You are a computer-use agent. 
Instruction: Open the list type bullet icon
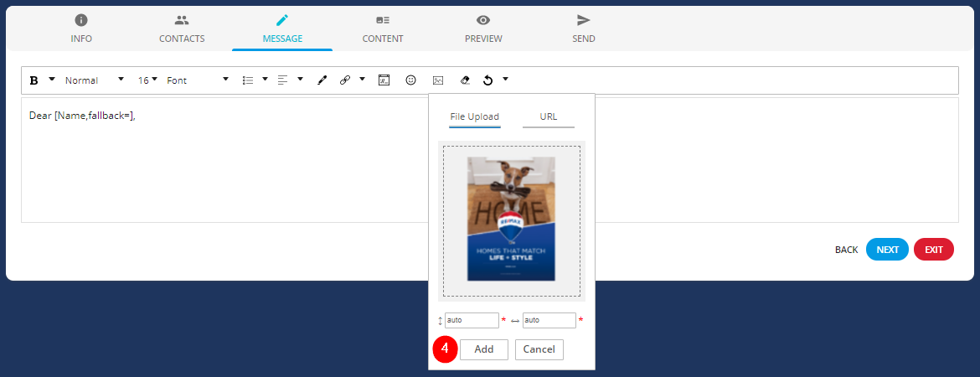point(248,80)
